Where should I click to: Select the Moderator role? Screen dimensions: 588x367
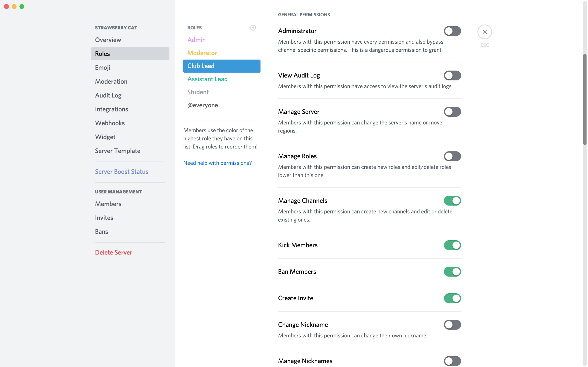202,52
